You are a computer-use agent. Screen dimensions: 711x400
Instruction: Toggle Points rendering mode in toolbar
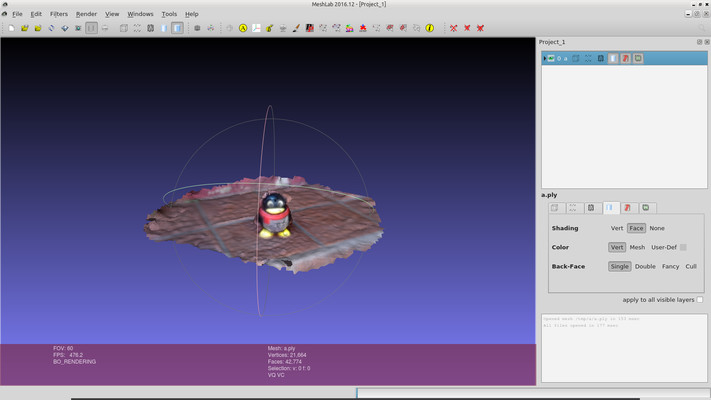click(x=137, y=28)
